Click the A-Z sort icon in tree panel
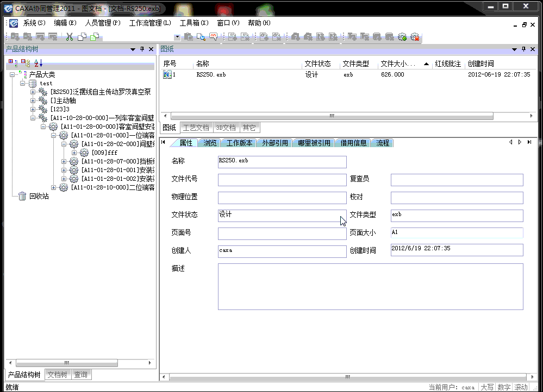 [x=38, y=63]
